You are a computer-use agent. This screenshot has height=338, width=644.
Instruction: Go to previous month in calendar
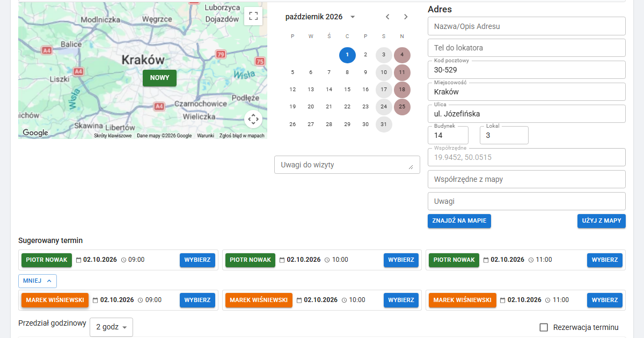click(x=387, y=17)
